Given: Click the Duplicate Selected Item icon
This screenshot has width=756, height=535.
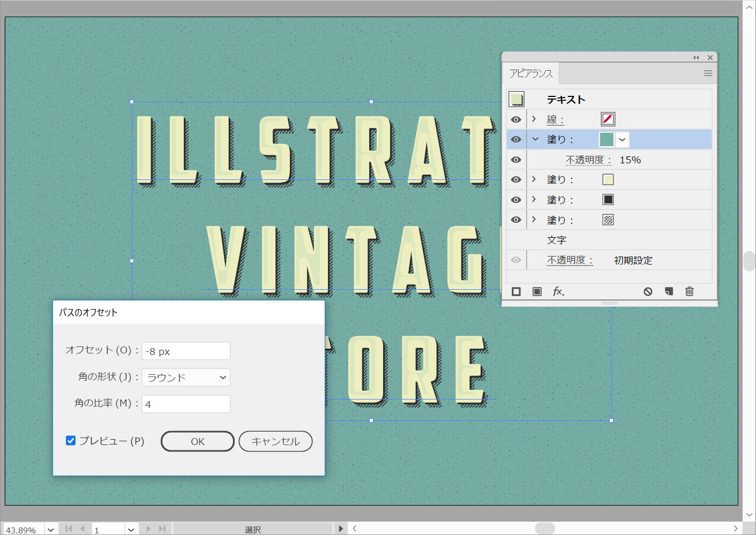Looking at the screenshot, I should tap(669, 291).
